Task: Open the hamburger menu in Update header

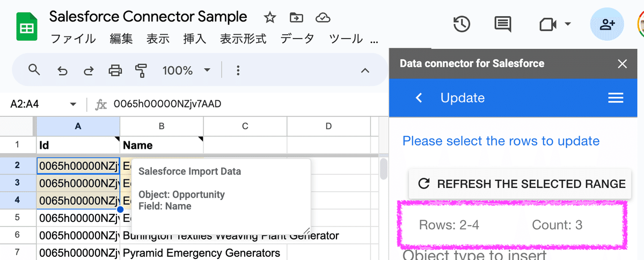Action: pos(616,98)
